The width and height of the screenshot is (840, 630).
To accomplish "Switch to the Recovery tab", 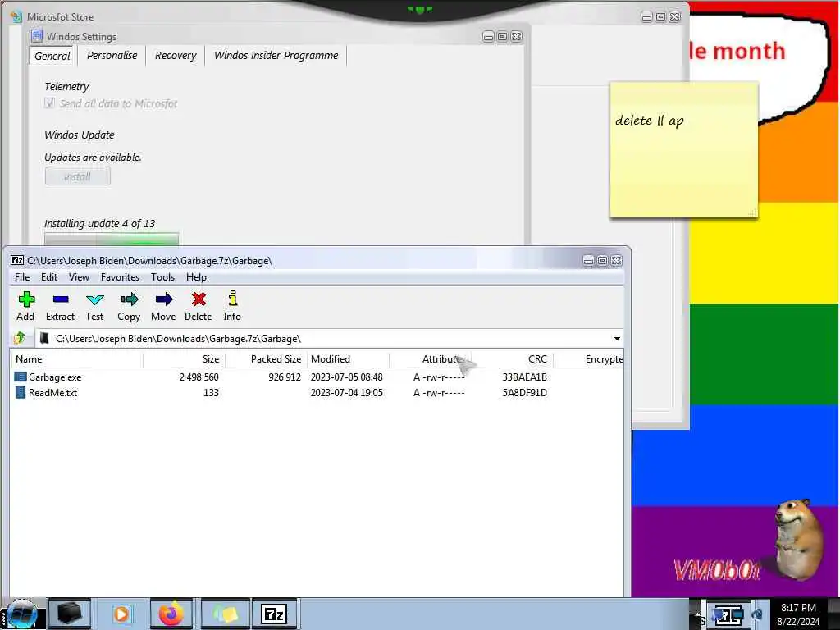I will pos(176,56).
